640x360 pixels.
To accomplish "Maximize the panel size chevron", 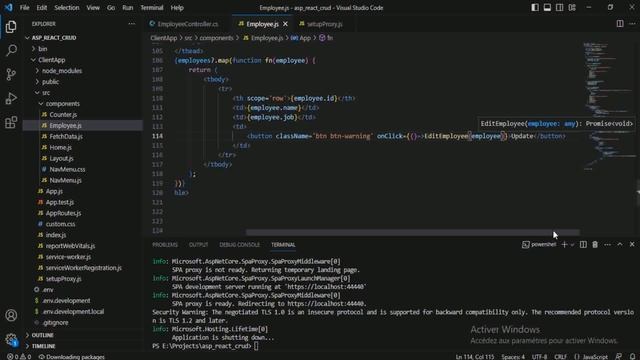I will pyautogui.click(x=620, y=244).
